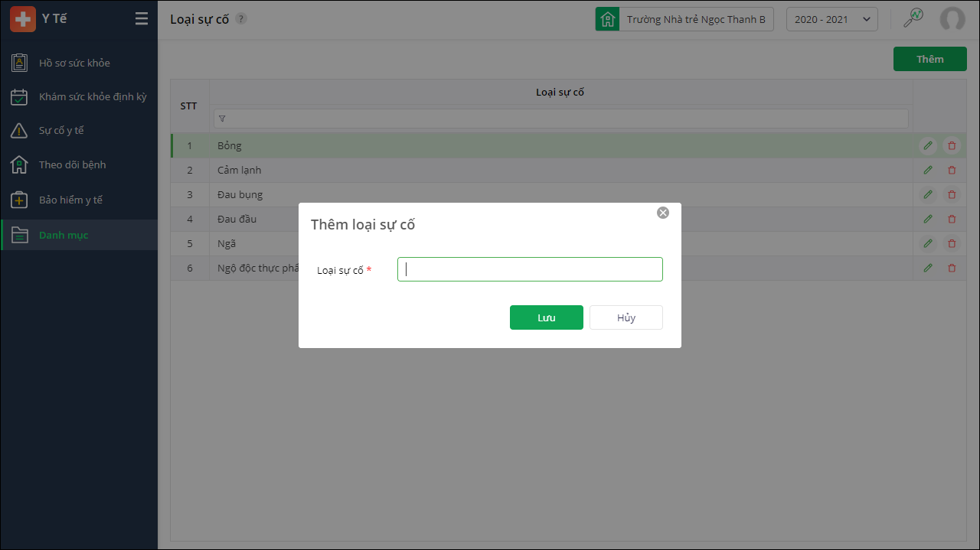Delete the Cảm lạnh incident type

click(x=952, y=170)
